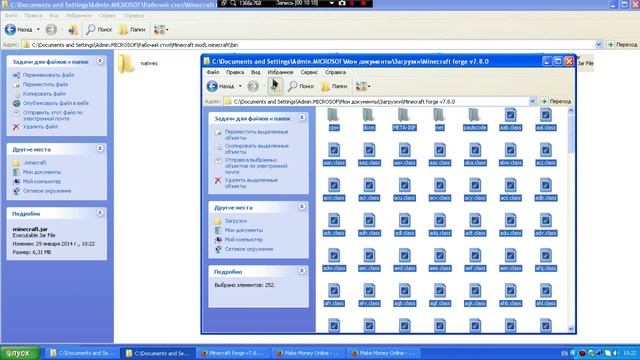Open Справка menu in Minecraft forge window
Viewport: 640px width, 360px height.
(x=336, y=72)
